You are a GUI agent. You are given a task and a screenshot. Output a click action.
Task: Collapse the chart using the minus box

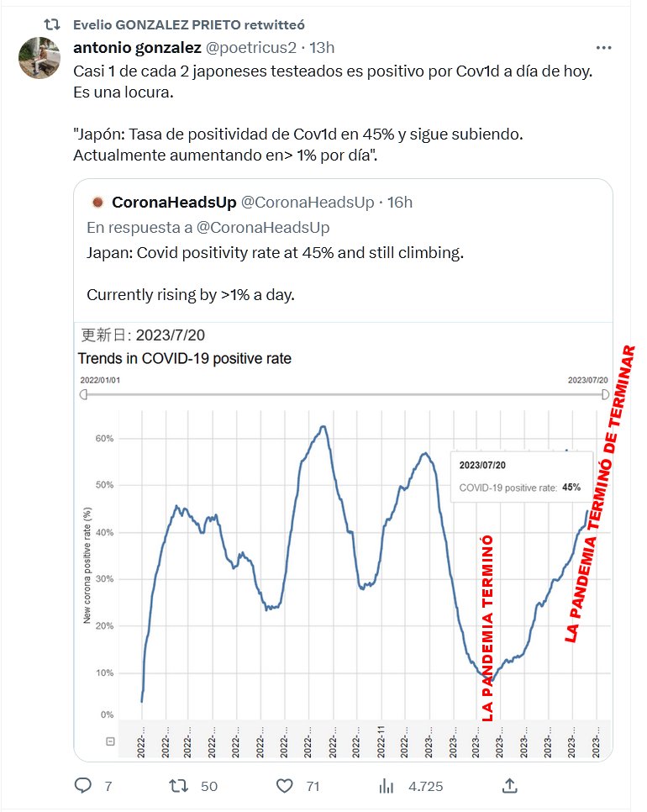110,741
